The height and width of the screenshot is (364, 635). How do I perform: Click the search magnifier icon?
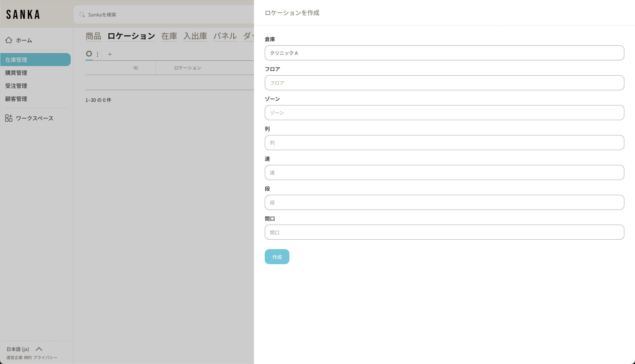click(82, 14)
